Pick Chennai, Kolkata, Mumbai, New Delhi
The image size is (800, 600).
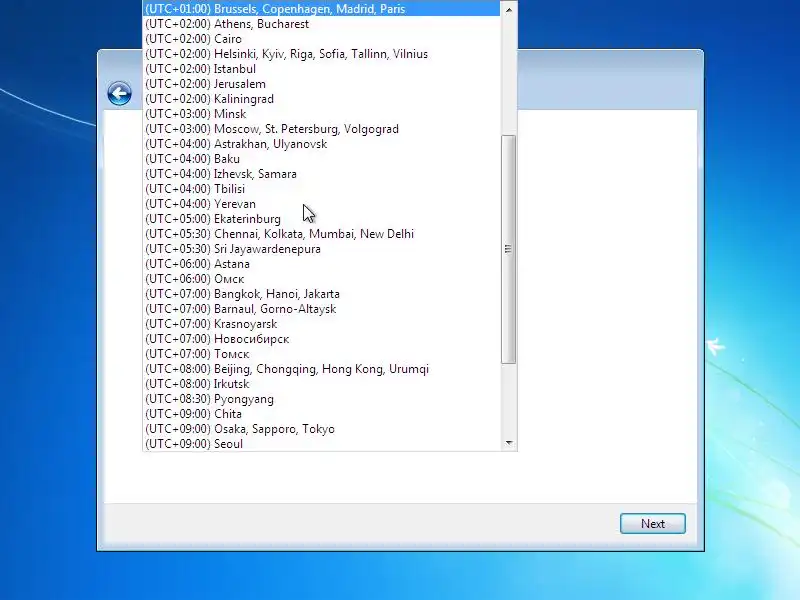[x=321, y=234]
